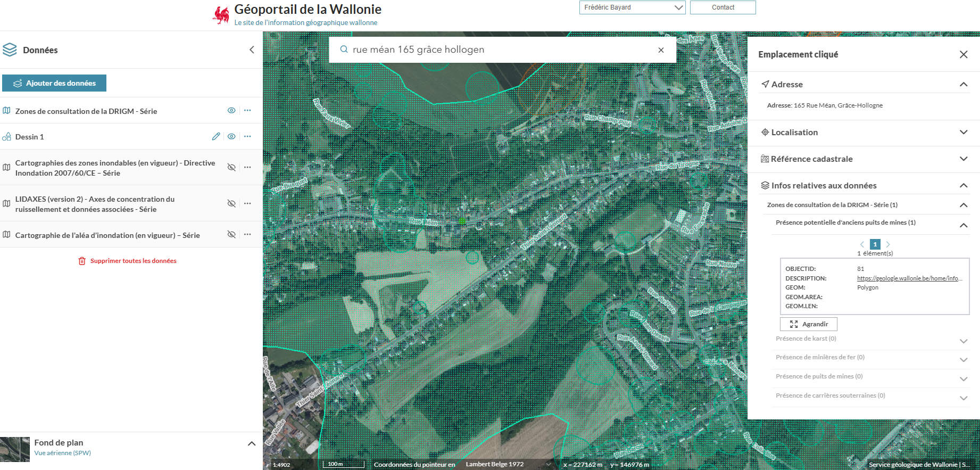The height and width of the screenshot is (470, 980).
Task: Show the Cartographies des zones inondables layer
Action: (x=231, y=167)
